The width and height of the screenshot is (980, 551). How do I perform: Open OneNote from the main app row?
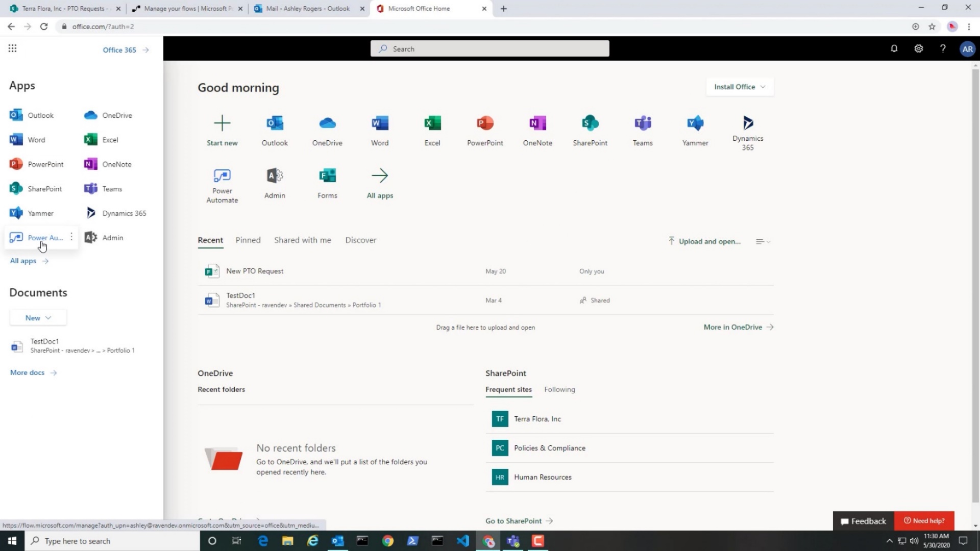(x=537, y=131)
